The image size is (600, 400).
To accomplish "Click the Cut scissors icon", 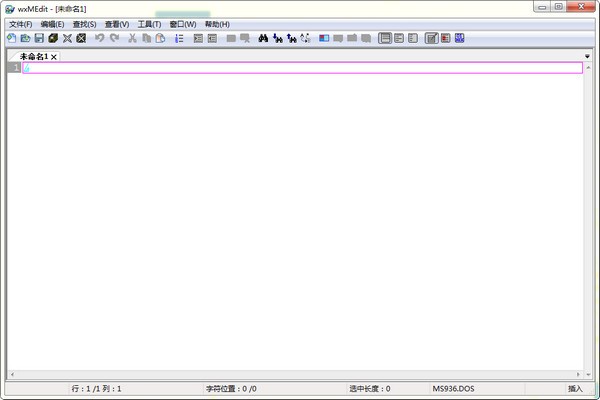I will point(132,38).
